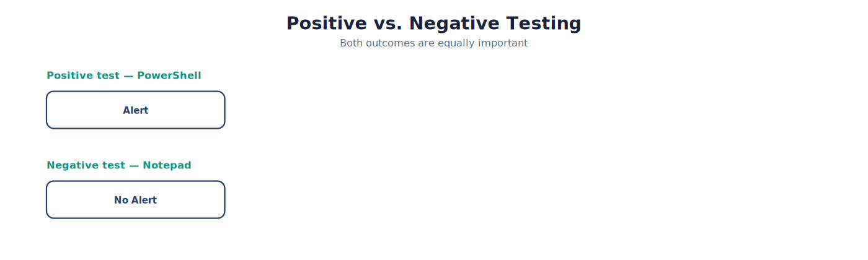The image size is (868, 260).
Task: Click the Alert box
Action: pos(135,110)
